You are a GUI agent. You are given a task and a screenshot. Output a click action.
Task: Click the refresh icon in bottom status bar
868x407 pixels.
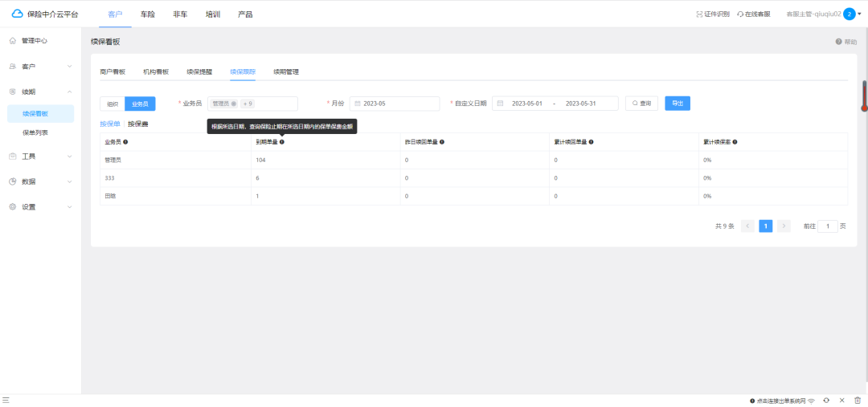[x=826, y=400]
